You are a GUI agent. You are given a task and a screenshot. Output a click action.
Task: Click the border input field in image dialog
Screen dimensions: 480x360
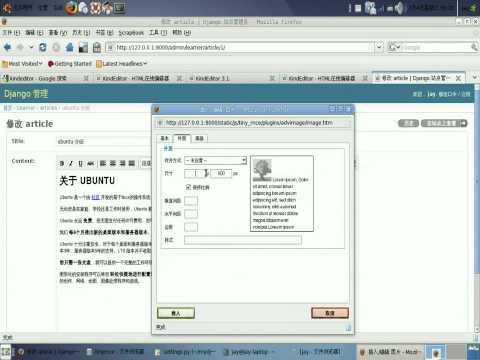pyautogui.click(x=191, y=227)
